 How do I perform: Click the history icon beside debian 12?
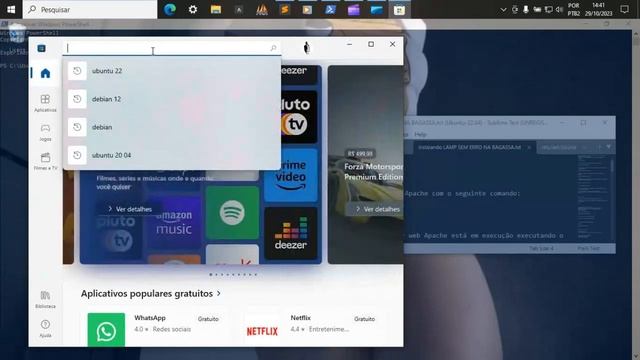point(77,99)
